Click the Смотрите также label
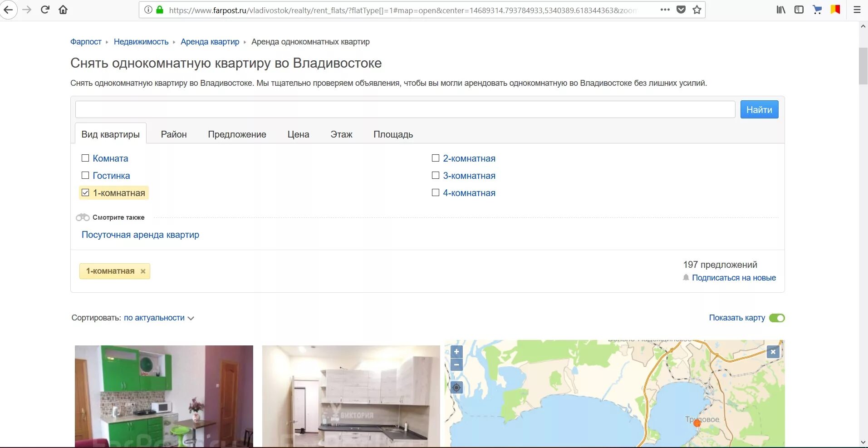 (118, 217)
